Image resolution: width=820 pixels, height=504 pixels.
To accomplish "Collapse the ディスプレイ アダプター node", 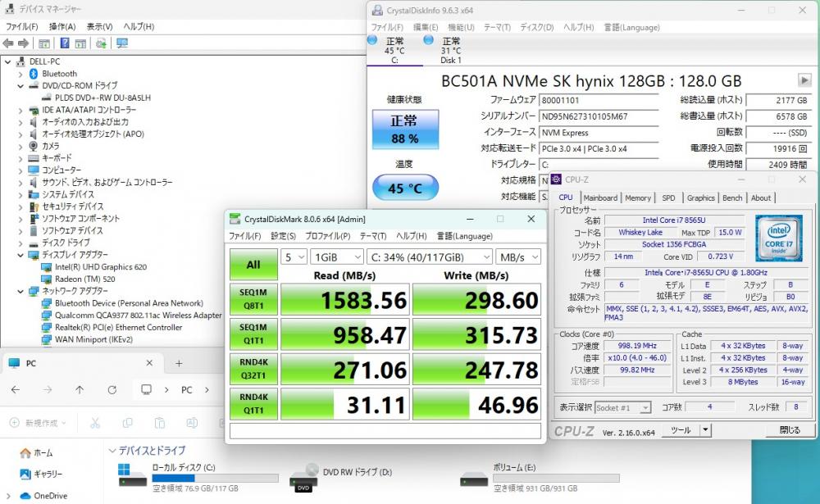I will pos(20,255).
